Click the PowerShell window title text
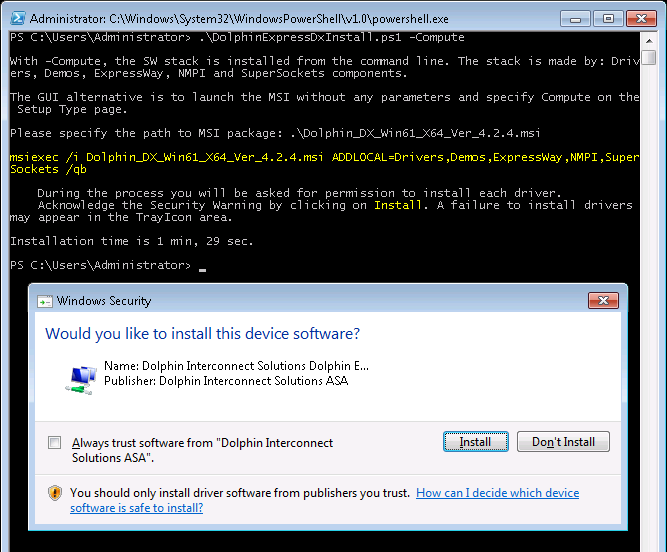667x552 pixels. click(239, 19)
